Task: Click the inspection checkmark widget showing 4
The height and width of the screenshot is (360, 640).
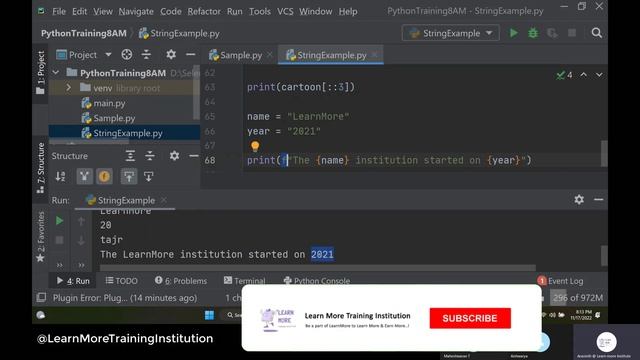Action: (564, 75)
